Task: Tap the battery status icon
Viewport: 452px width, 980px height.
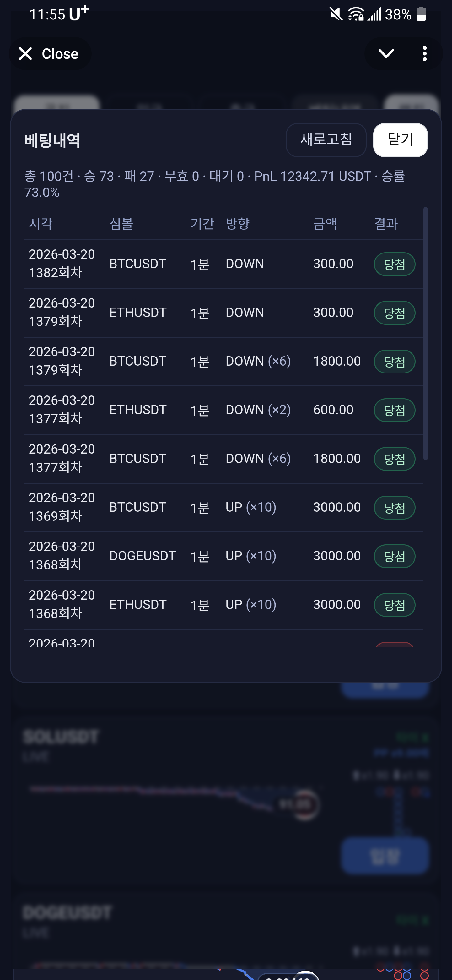Action: coord(421,14)
